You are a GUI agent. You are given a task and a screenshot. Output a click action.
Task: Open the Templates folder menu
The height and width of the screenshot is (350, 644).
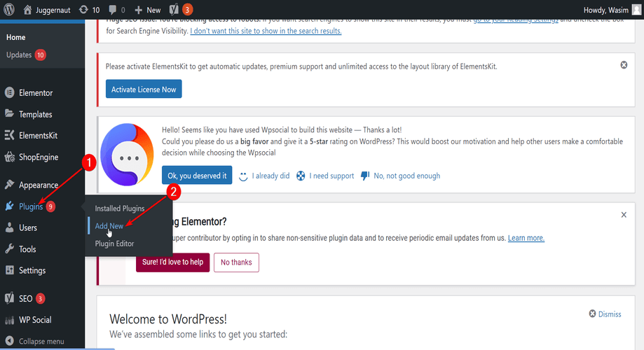(35, 114)
